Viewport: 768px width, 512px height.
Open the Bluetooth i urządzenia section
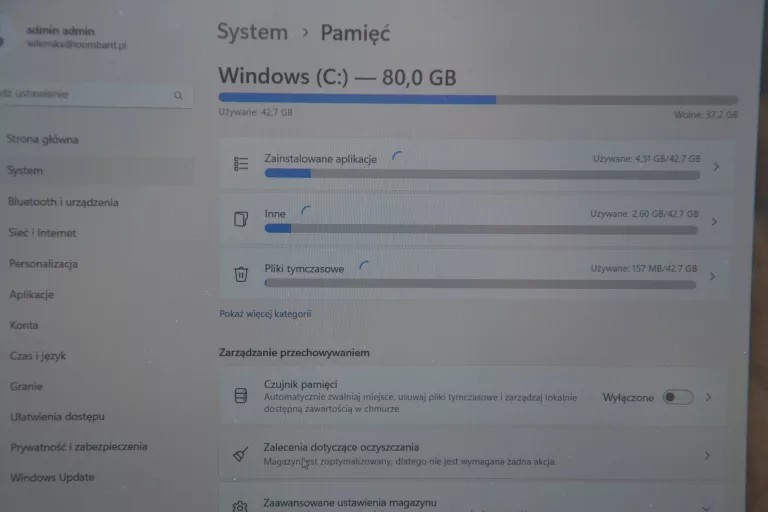(x=63, y=202)
